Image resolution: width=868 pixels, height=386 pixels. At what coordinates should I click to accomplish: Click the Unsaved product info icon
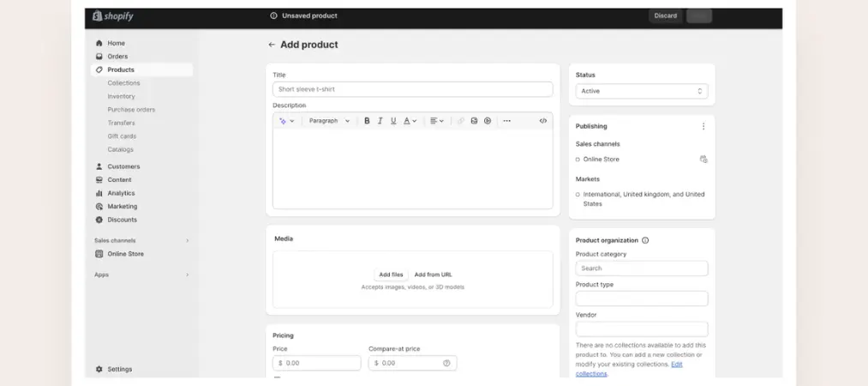(273, 16)
